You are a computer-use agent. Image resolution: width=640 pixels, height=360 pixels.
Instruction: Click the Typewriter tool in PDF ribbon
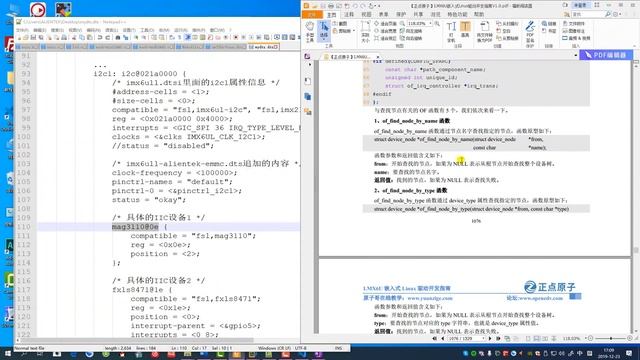(451, 32)
